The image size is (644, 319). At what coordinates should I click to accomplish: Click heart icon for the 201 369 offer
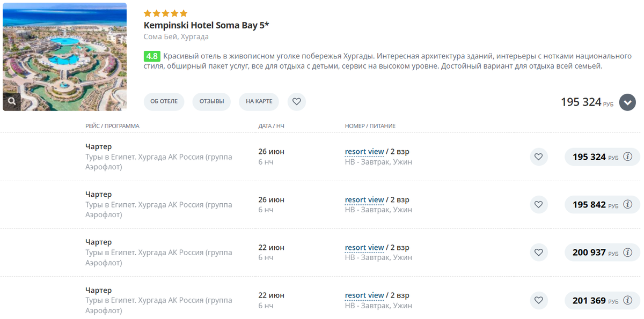(x=539, y=301)
